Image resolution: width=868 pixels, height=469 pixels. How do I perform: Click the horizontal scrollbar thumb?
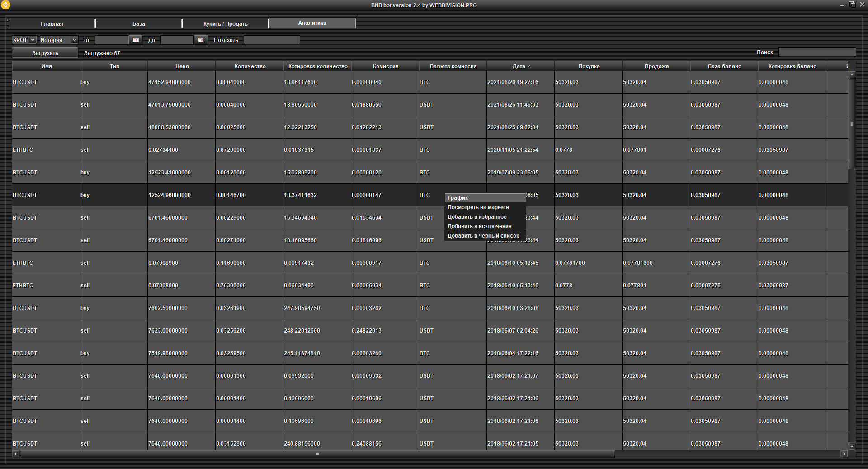[x=316, y=454]
